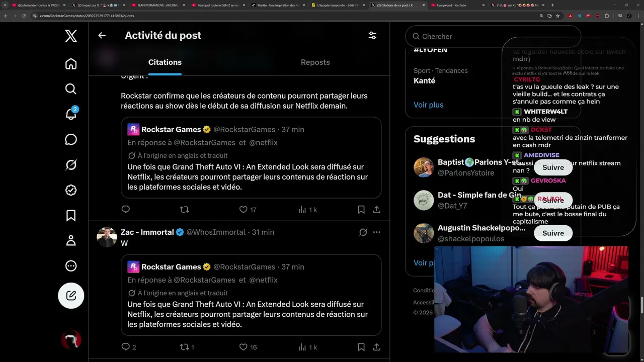Screen dimensions: 644x362
Task: Open a new browser tab
Action: click(552, 5)
